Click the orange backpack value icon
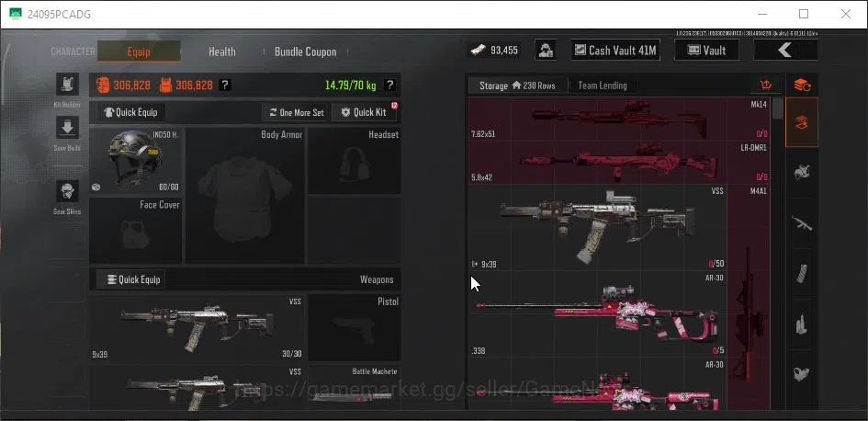Viewport: 868px width, 421px height. (x=103, y=85)
